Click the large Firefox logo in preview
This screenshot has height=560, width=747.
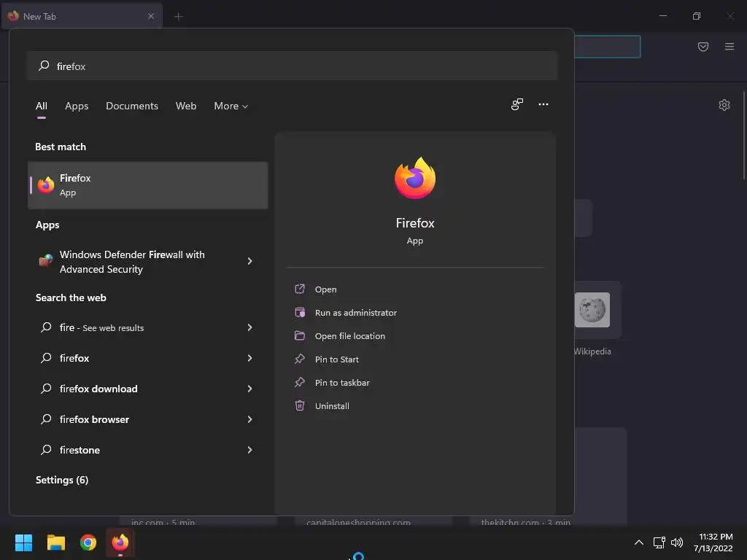[415, 178]
